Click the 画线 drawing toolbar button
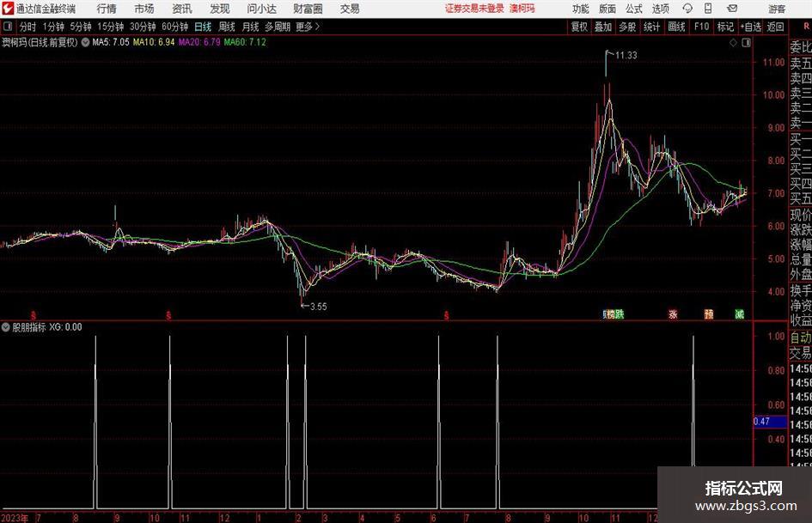Screen dimensions: 812x523 676,27
